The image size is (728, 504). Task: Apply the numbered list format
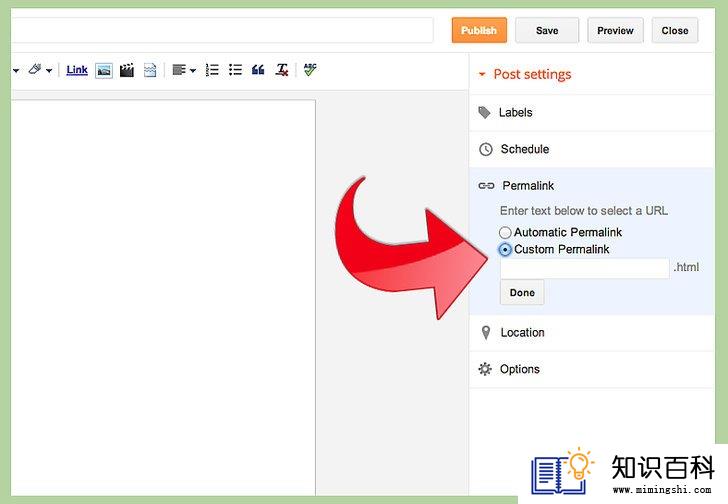point(212,70)
